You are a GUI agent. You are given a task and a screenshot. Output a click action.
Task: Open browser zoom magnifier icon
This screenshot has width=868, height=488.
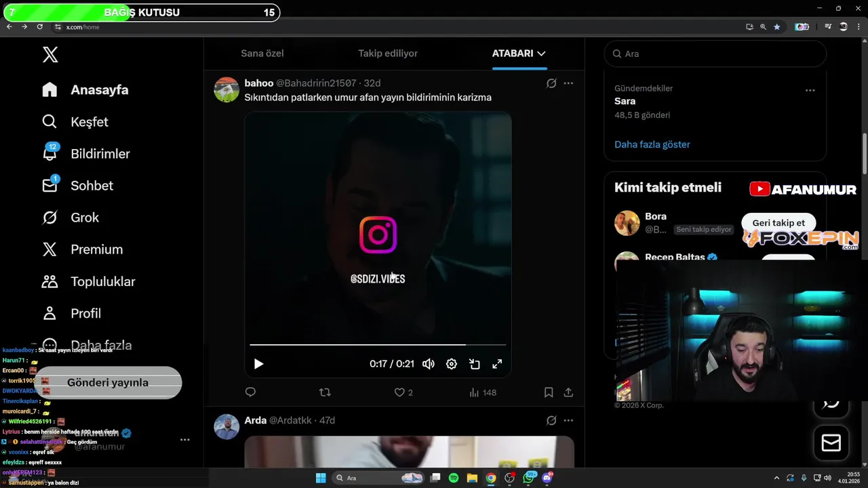(x=763, y=26)
